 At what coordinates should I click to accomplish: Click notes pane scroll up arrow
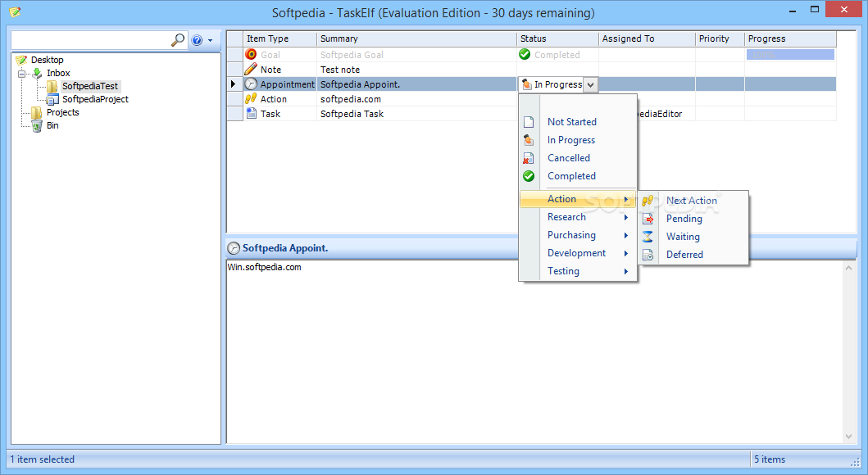tap(848, 268)
